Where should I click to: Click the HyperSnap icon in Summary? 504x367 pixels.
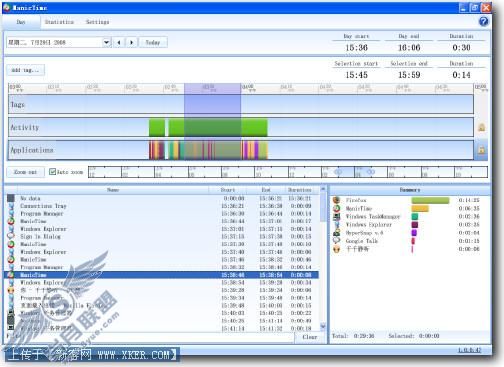pos(337,233)
